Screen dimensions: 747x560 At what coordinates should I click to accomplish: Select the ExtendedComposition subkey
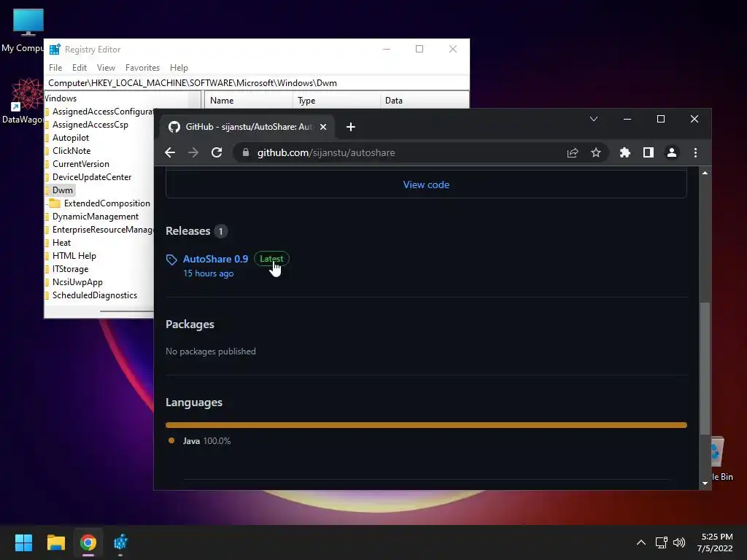[107, 203]
